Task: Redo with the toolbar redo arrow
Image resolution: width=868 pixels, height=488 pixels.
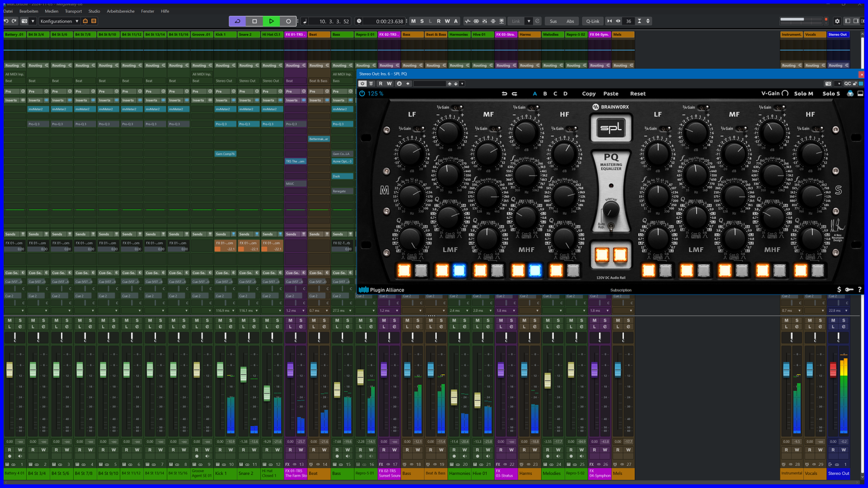Action: point(14,21)
